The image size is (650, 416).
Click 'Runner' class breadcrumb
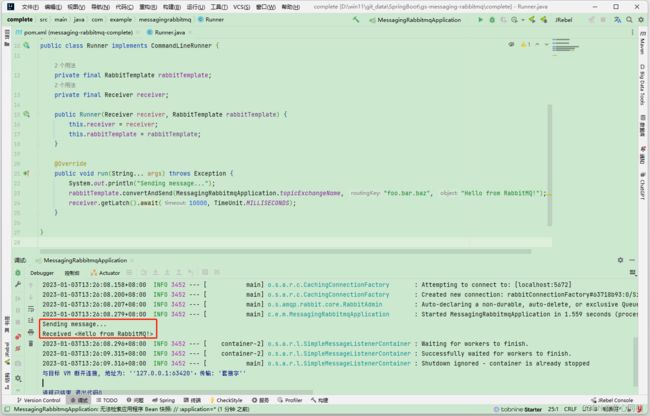point(211,19)
